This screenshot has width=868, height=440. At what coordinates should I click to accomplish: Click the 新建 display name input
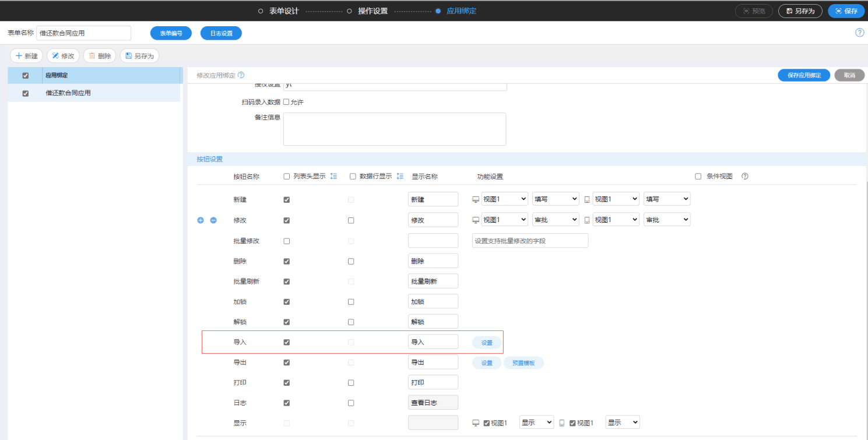pyautogui.click(x=433, y=199)
